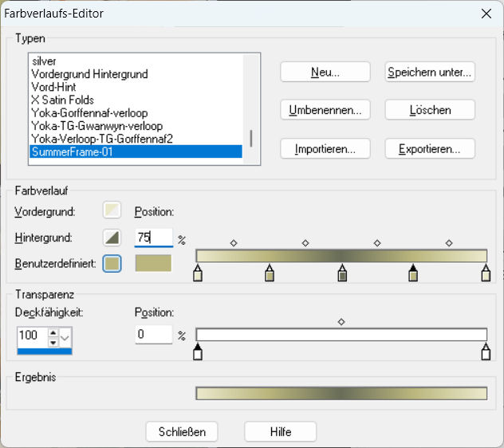Click the Transparenz Position percent field
Image resolution: width=504 pixels, height=448 pixels.
pyautogui.click(x=153, y=335)
